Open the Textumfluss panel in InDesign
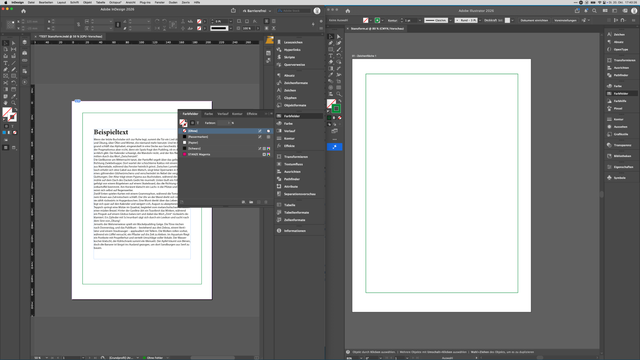Viewport: 640px width, 360px height. (x=293, y=164)
